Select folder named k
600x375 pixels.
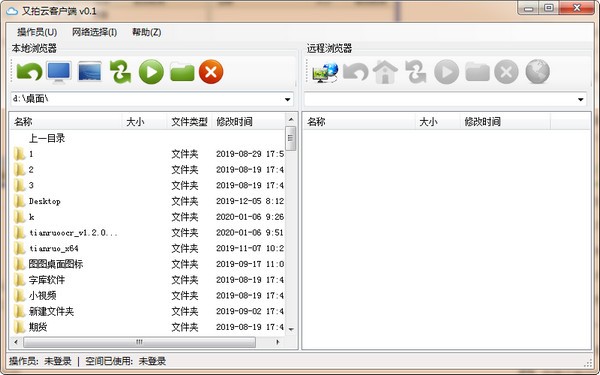(x=31, y=217)
